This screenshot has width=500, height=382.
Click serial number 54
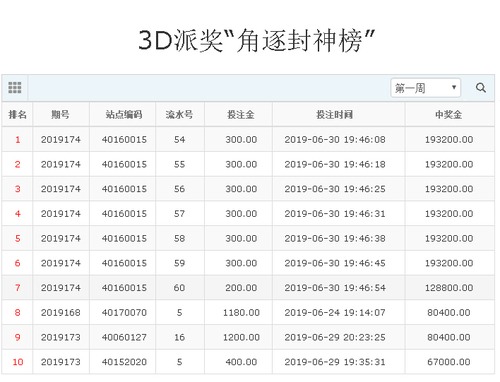click(179, 140)
